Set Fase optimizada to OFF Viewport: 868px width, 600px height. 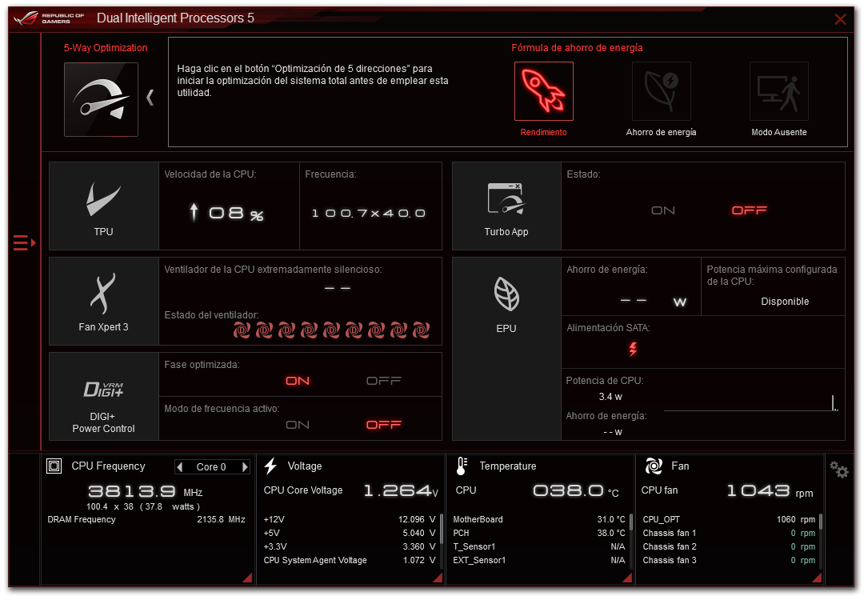pyautogui.click(x=383, y=381)
